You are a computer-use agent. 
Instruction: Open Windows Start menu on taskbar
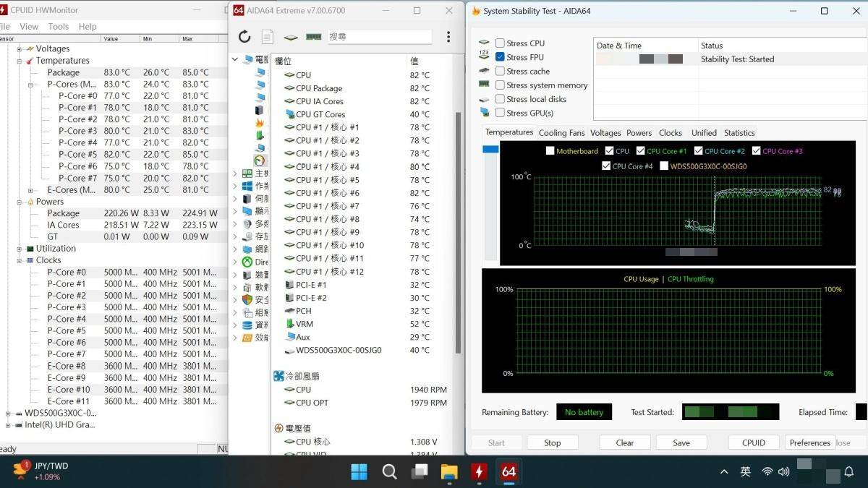(x=359, y=472)
